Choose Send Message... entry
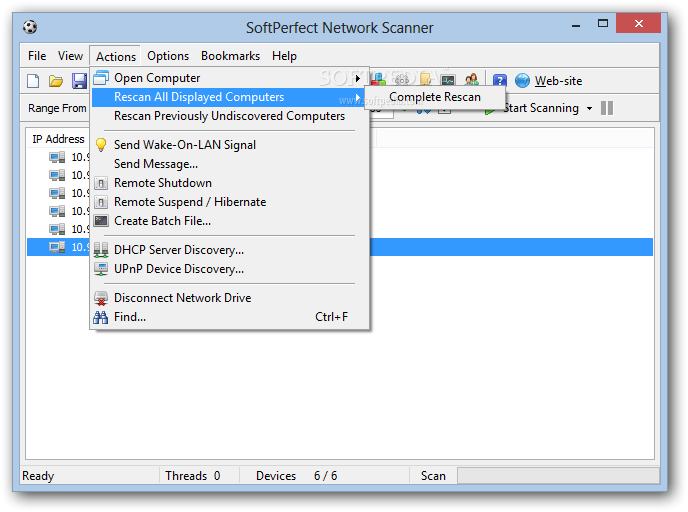The image size is (688, 512). click(x=229, y=164)
